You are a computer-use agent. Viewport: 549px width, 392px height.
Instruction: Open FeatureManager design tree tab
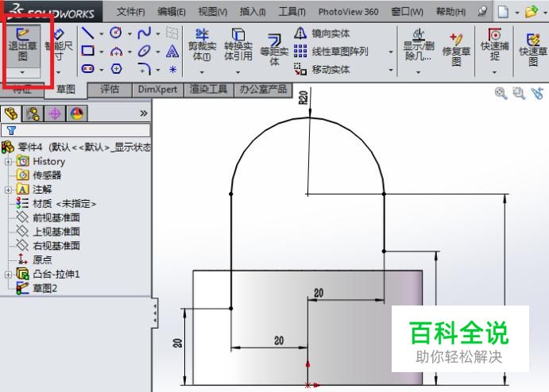[x=11, y=113]
